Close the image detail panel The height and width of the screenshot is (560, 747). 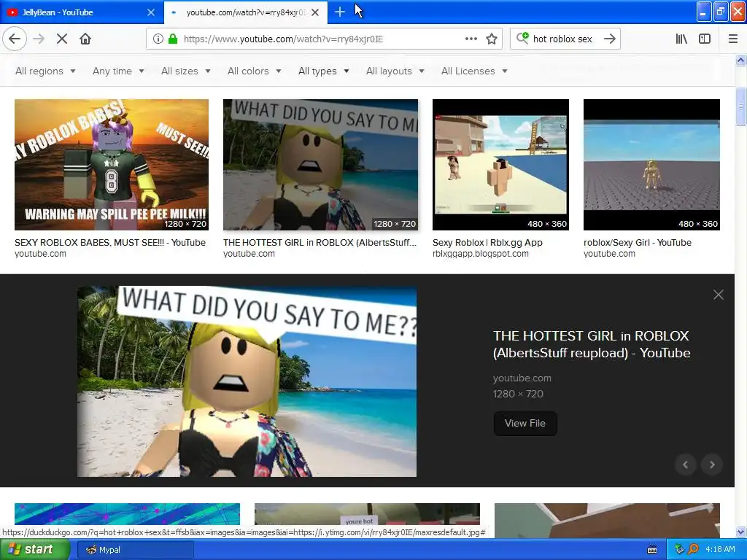[719, 295]
